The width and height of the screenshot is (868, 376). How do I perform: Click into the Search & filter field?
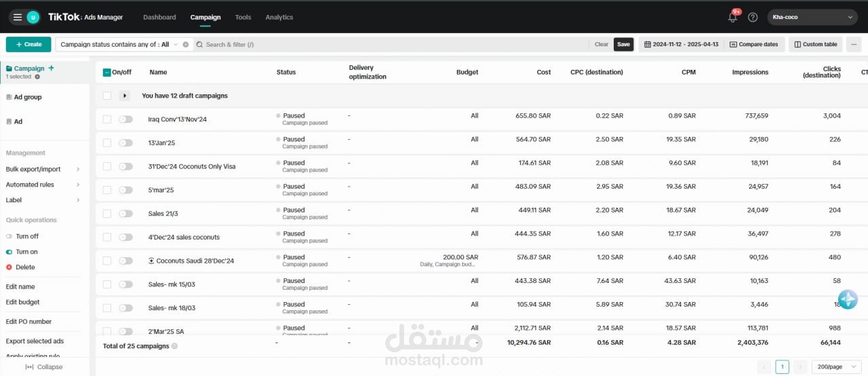[x=390, y=44]
